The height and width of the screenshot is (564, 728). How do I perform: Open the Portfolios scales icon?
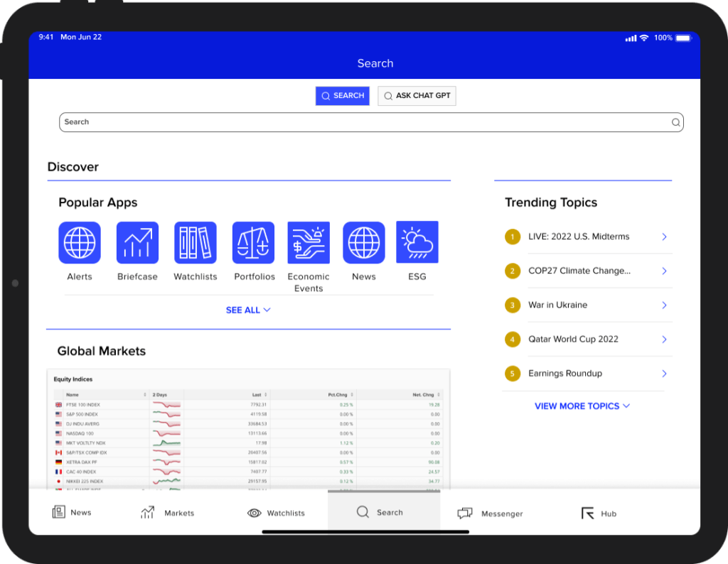click(x=254, y=242)
